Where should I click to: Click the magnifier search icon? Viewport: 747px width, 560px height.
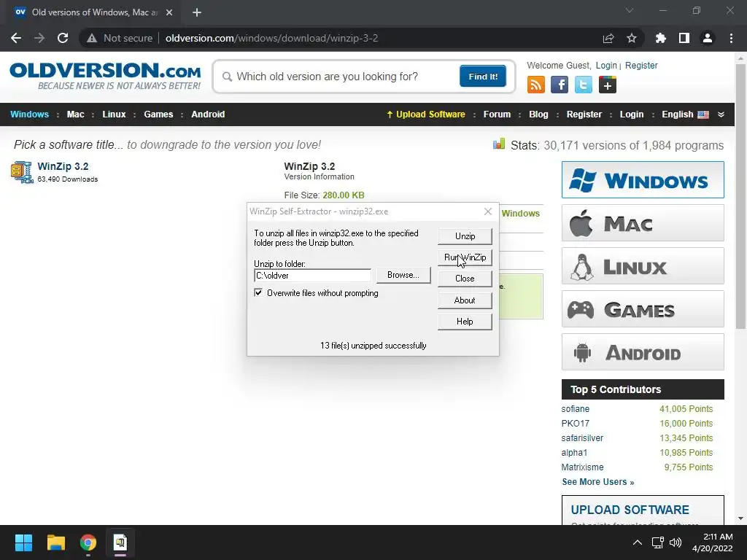tap(228, 77)
